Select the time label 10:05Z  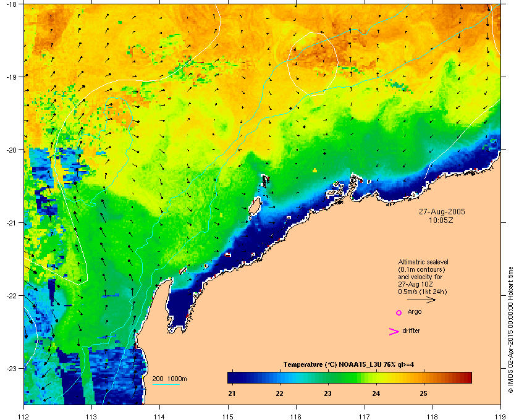click(x=441, y=220)
